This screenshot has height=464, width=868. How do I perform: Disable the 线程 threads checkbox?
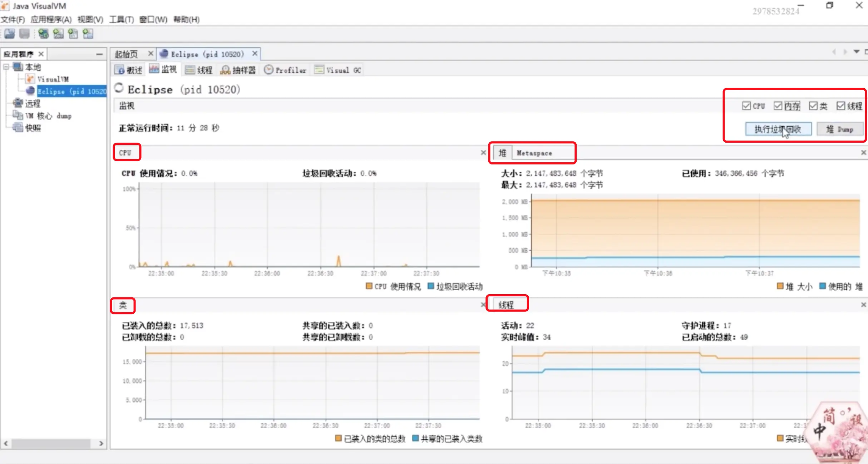(x=840, y=106)
